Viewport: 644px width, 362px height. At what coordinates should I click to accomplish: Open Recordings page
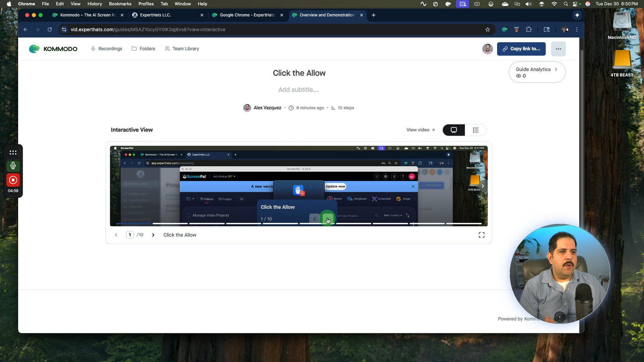coord(107,49)
